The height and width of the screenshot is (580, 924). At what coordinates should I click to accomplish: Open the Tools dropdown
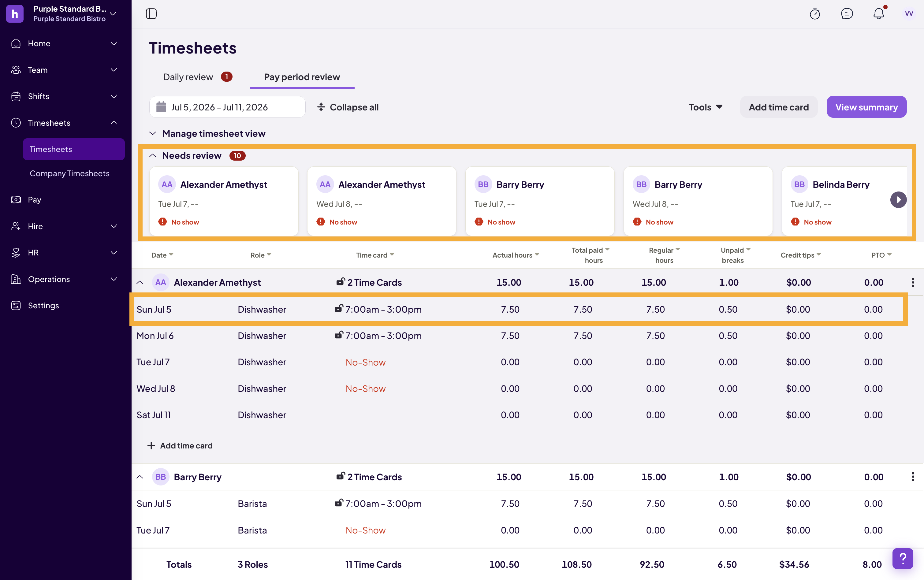705,107
